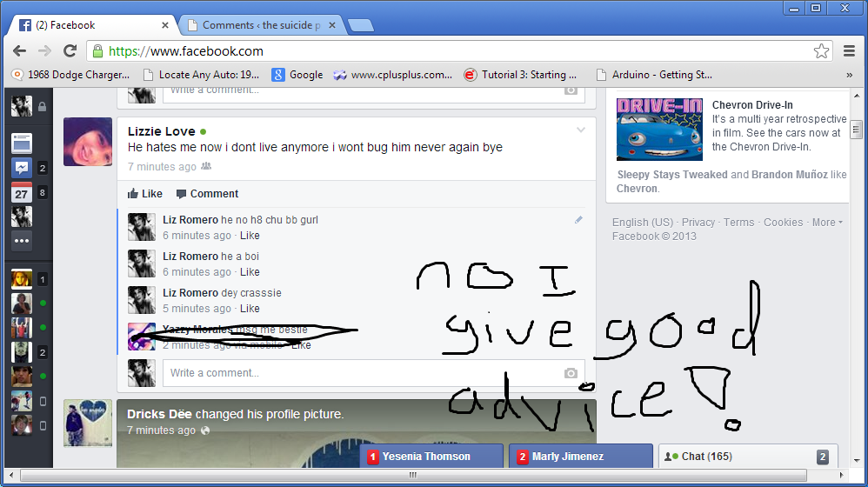Open the Chrome hamburger menu
Viewport: 868px width, 487px height.
click(849, 51)
